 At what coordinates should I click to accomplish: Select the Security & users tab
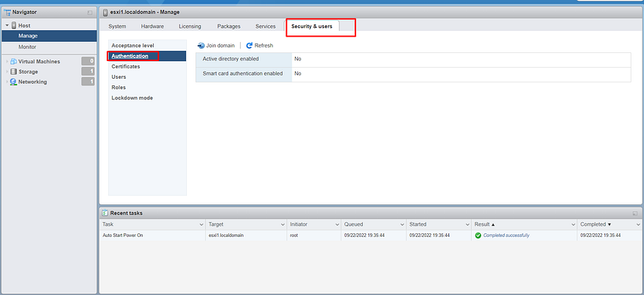tap(312, 26)
